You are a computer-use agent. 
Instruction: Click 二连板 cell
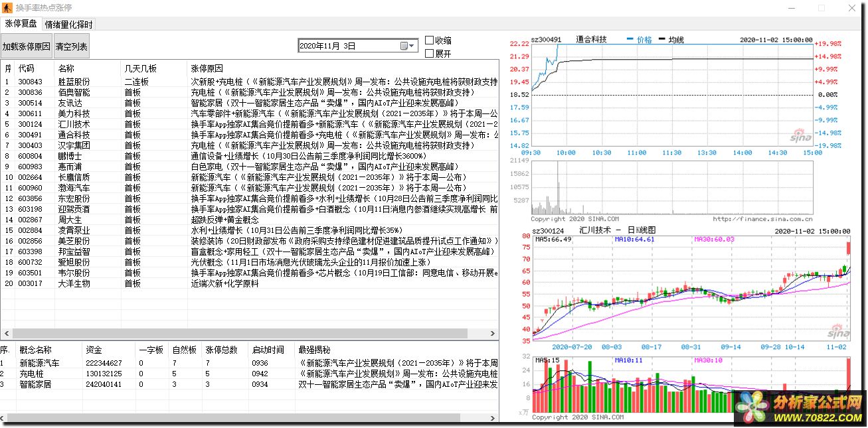pos(136,82)
